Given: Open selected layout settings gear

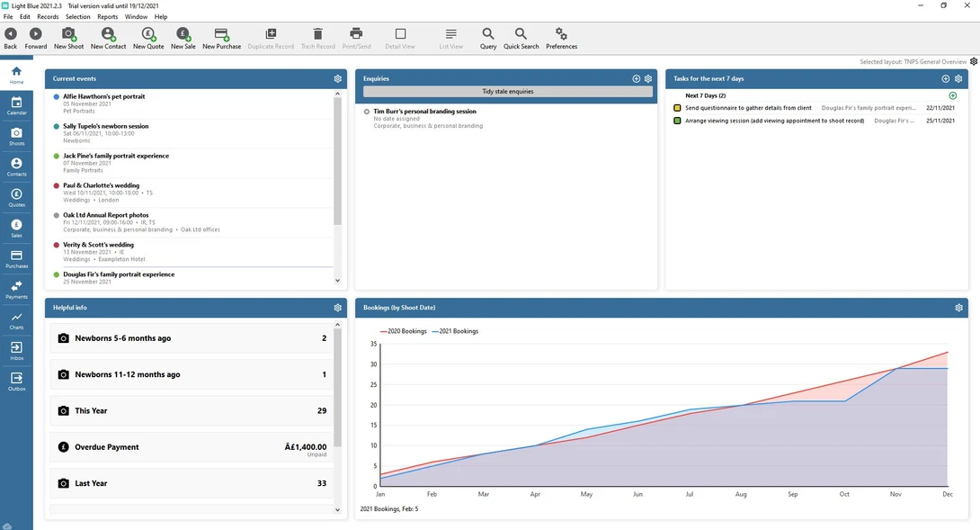Looking at the screenshot, I should (x=973, y=61).
